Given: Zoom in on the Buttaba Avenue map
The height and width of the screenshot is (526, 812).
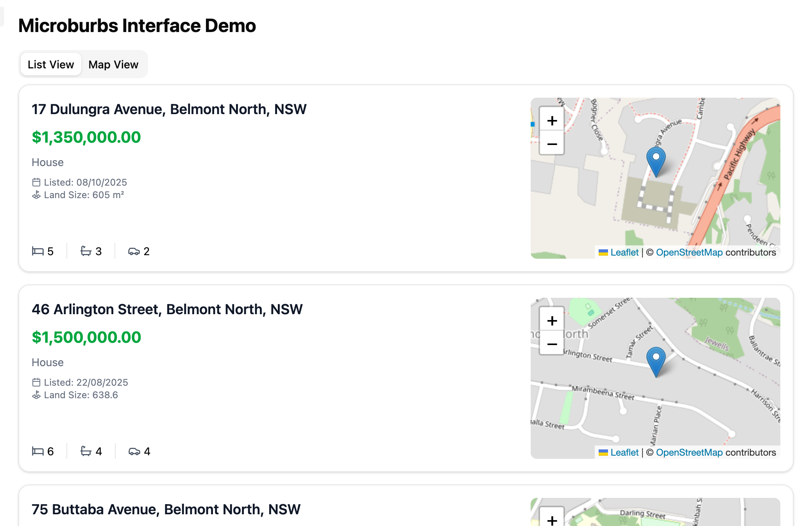Looking at the screenshot, I should point(552,519).
